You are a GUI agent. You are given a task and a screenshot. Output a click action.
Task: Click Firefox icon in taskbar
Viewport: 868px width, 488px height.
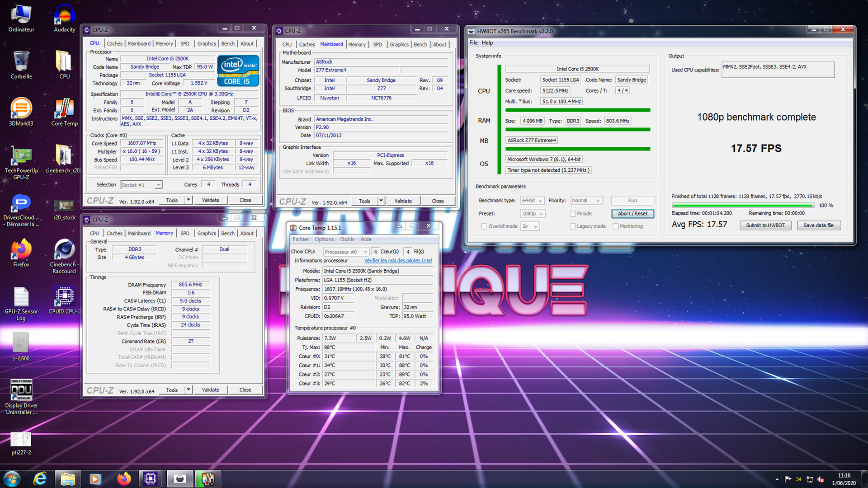coord(123,479)
